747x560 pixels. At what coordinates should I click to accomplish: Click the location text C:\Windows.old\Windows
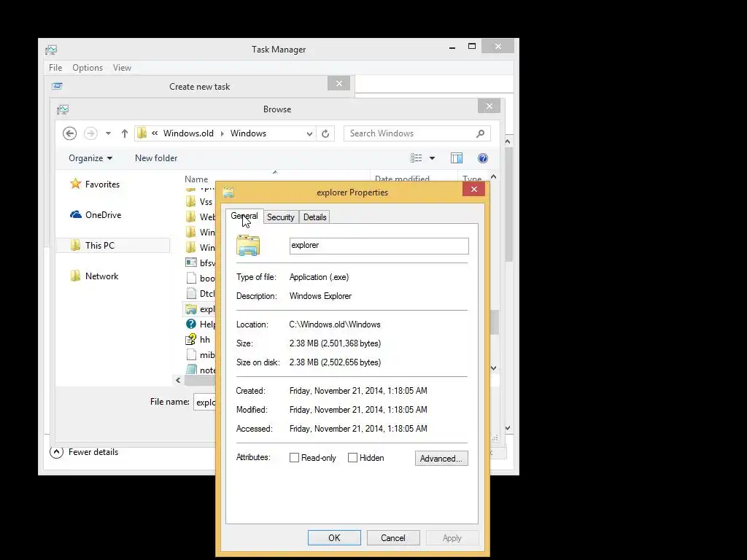pos(334,324)
